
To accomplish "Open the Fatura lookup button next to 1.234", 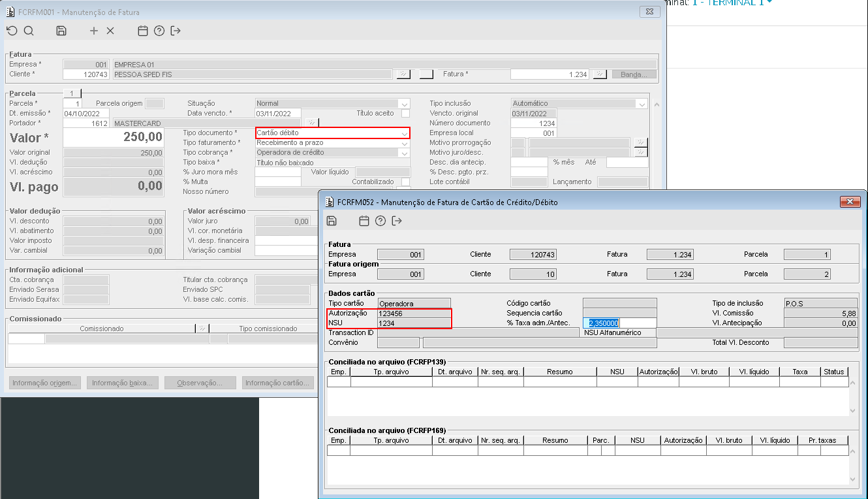I will [x=599, y=74].
